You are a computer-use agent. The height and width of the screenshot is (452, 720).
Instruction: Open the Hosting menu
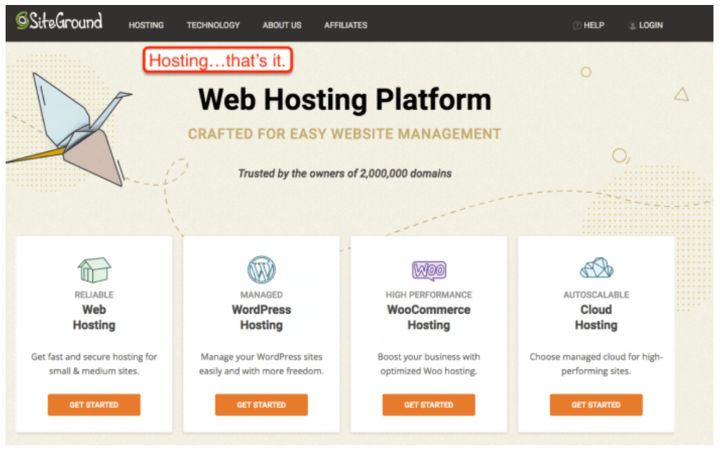click(x=146, y=25)
